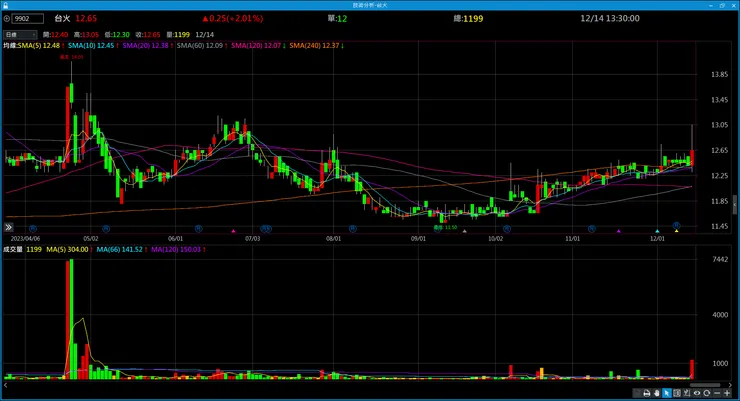Click the plus circle icon beside the 9902 field
The width and height of the screenshot is (740, 401).
click(7, 19)
